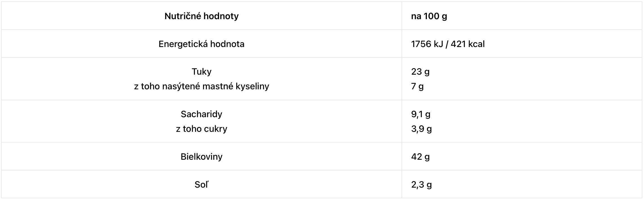
Task: Click the Nutričné hodnoty header cell
Action: [x=201, y=16]
